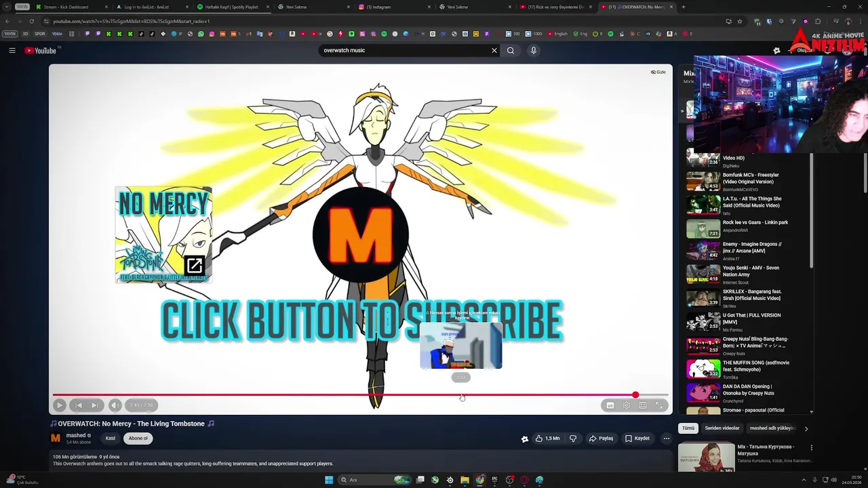The image size is (868, 488).
Task: Open Mix Татьяна Куртукова Матушка thumbnail
Action: [x=707, y=457]
